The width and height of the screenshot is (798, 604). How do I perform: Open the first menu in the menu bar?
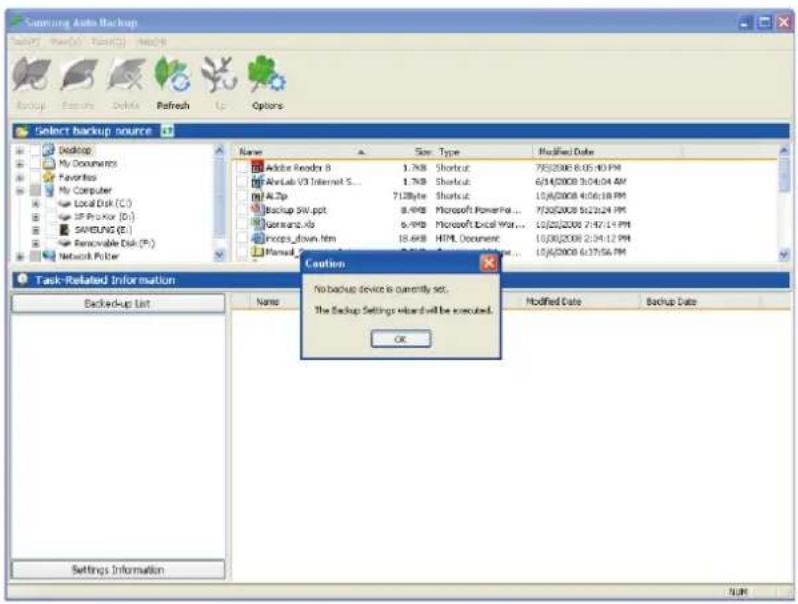coord(25,42)
